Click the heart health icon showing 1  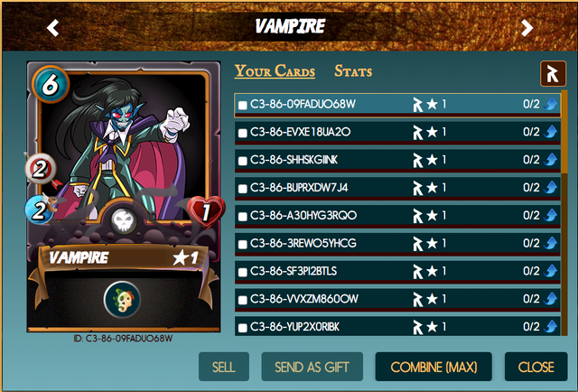click(206, 212)
